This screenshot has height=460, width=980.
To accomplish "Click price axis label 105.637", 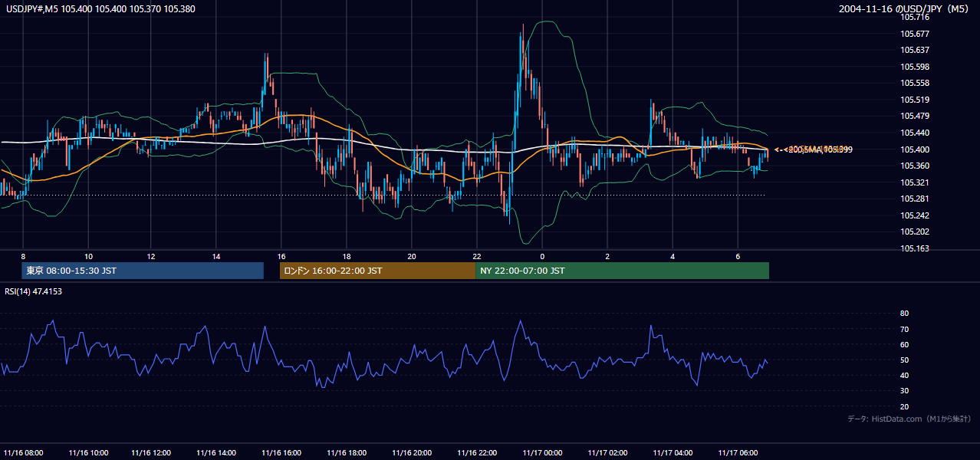I will [914, 50].
